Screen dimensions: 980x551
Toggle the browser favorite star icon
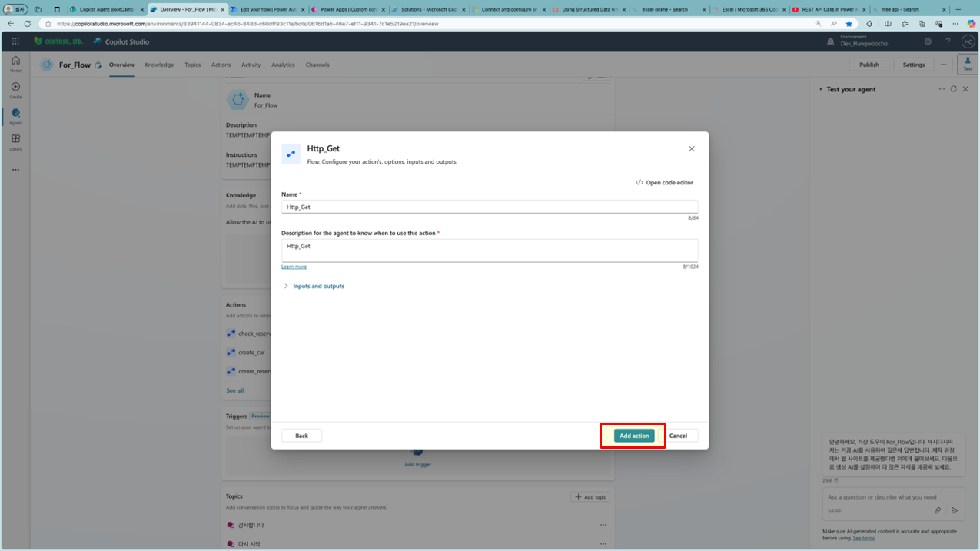pyautogui.click(x=849, y=23)
